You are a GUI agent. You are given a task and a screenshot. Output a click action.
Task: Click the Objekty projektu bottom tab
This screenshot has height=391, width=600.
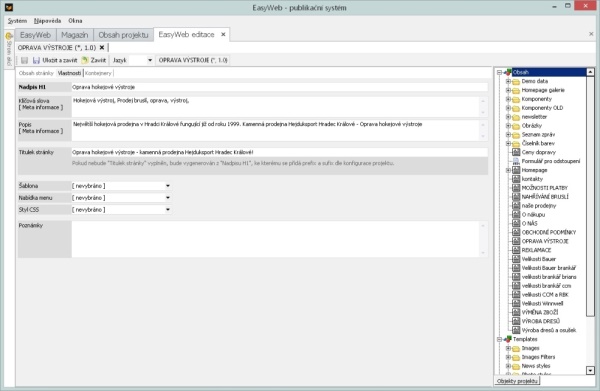tap(517, 381)
